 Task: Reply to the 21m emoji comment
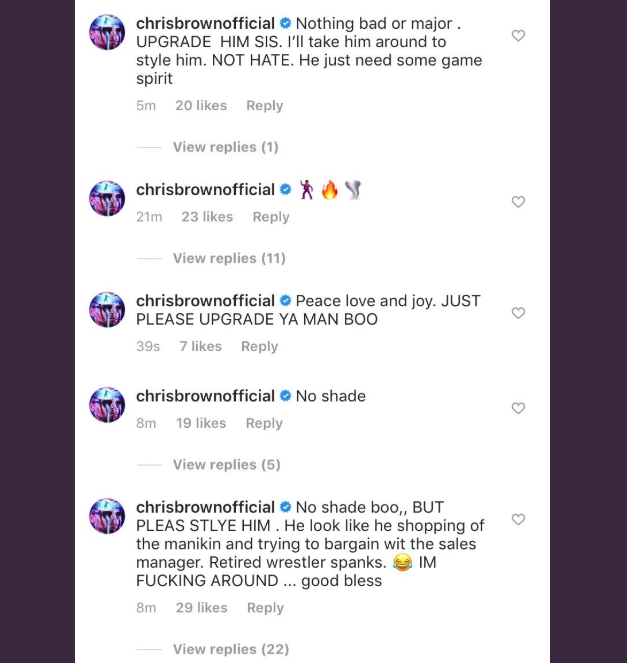tap(270, 217)
